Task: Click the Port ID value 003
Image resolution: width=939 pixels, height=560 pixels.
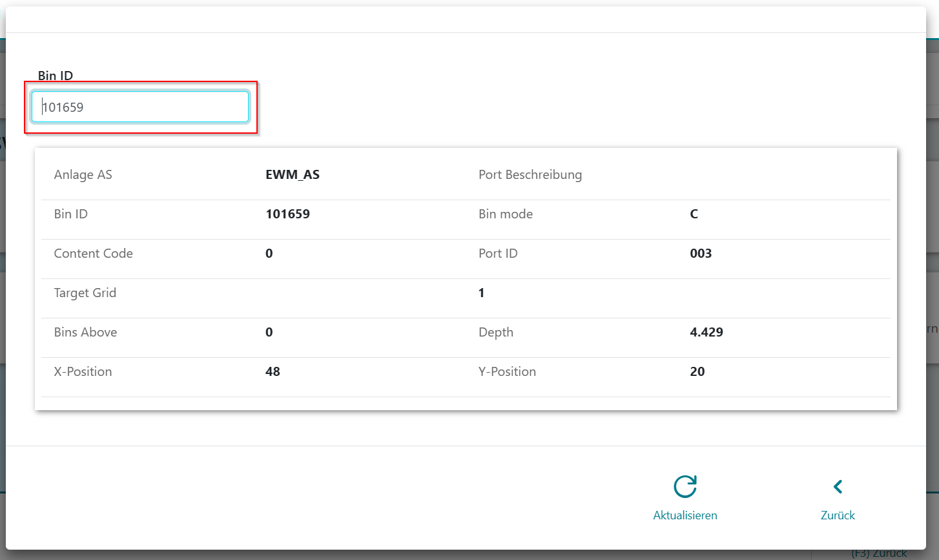Action: tap(701, 254)
